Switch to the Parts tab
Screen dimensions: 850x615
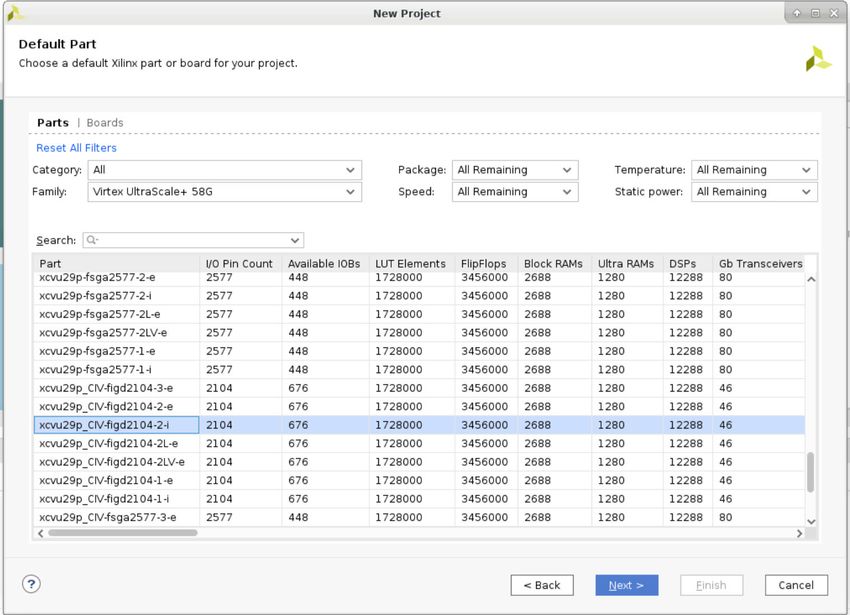[53, 123]
